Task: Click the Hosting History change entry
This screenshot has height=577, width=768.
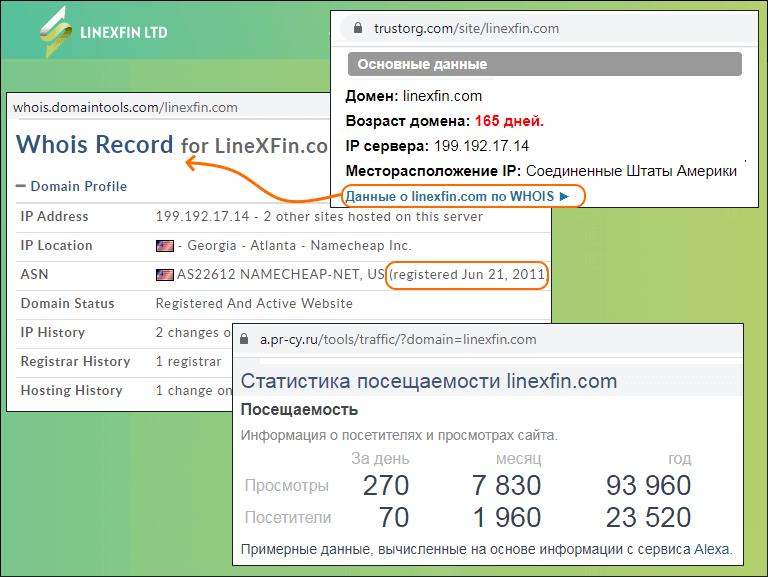Action: [192, 391]
